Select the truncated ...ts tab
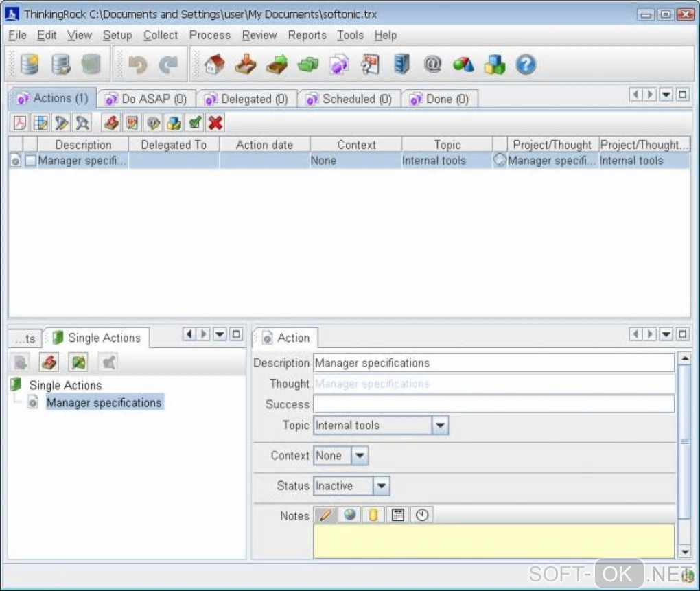This screenshot has width=700, height=591. 25,339
